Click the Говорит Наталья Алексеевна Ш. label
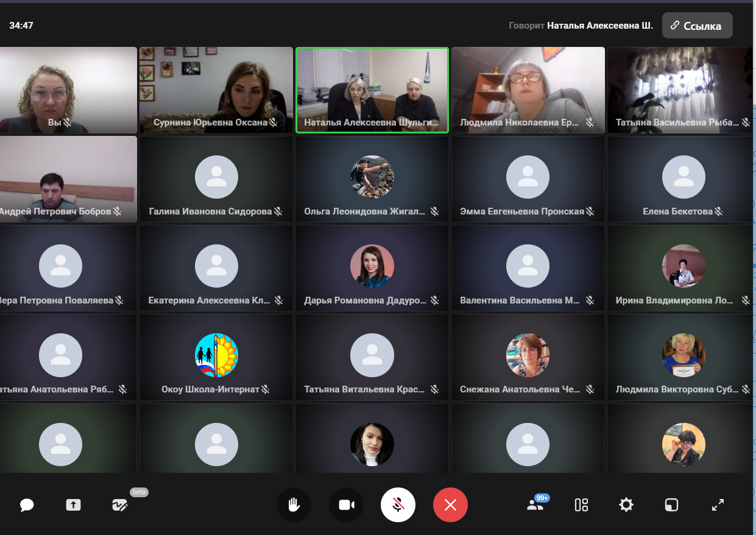The height and width of the screenshot is (535, 756). [581, 26]
